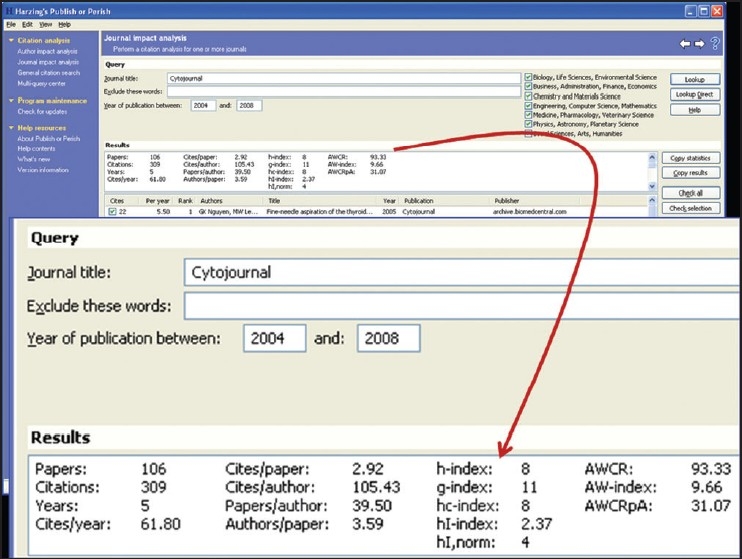742x559 pixels.
Task: Collapse the Help resources section
Action: coord(11,128)
